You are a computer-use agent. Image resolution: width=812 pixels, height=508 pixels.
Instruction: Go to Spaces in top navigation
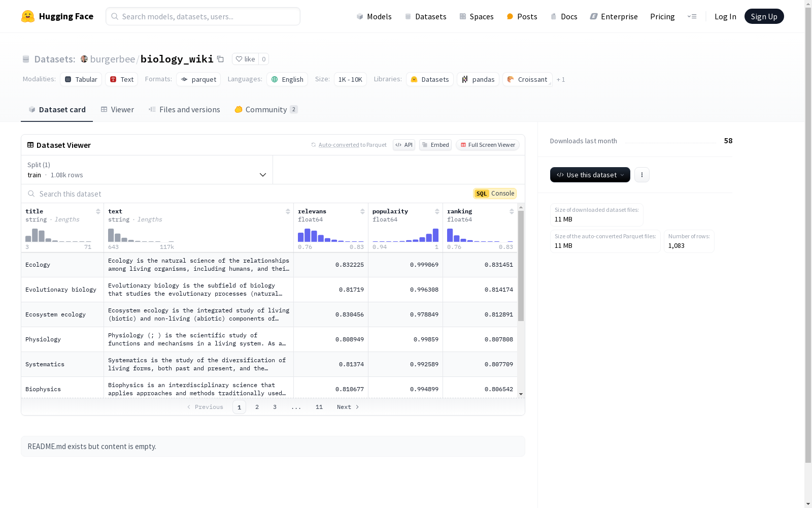pos(477,16)
